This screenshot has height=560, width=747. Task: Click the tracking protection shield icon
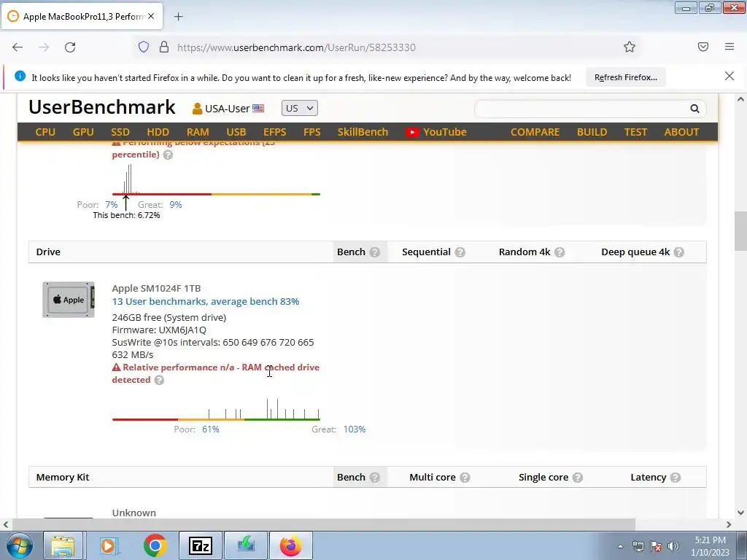pyautogui.click(x=144, y=47)
